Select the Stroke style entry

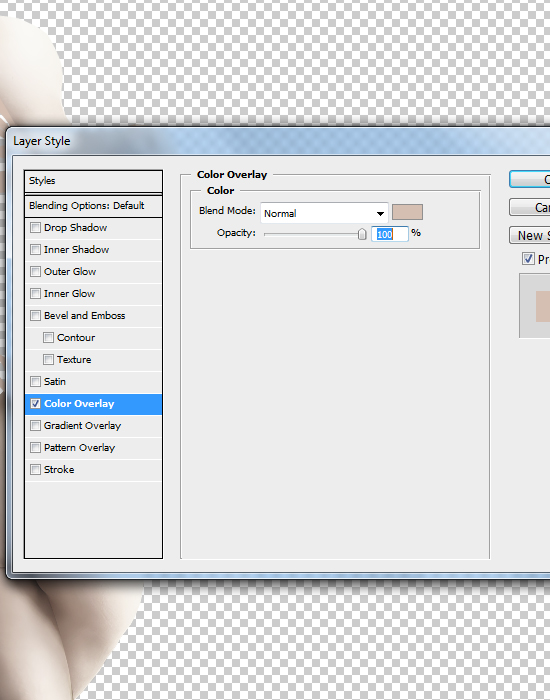point(59,470)
